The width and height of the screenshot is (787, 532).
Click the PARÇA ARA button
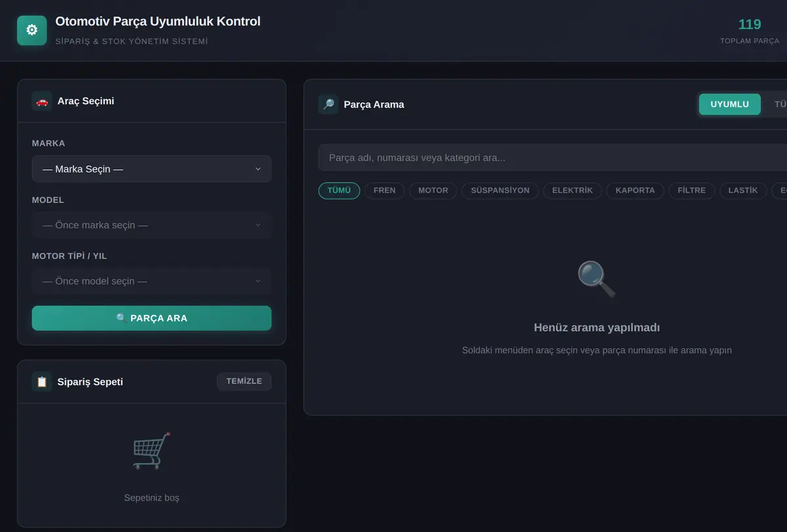click(x=151, y=318)
